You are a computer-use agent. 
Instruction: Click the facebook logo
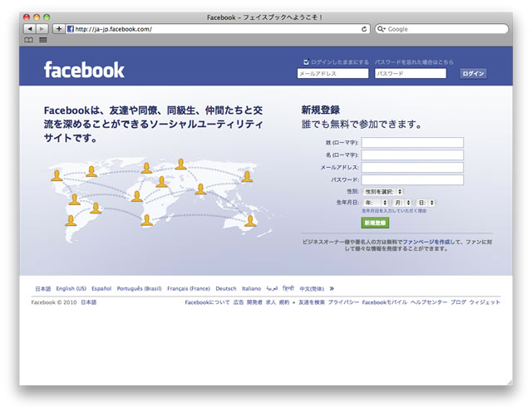coord(84,70)
